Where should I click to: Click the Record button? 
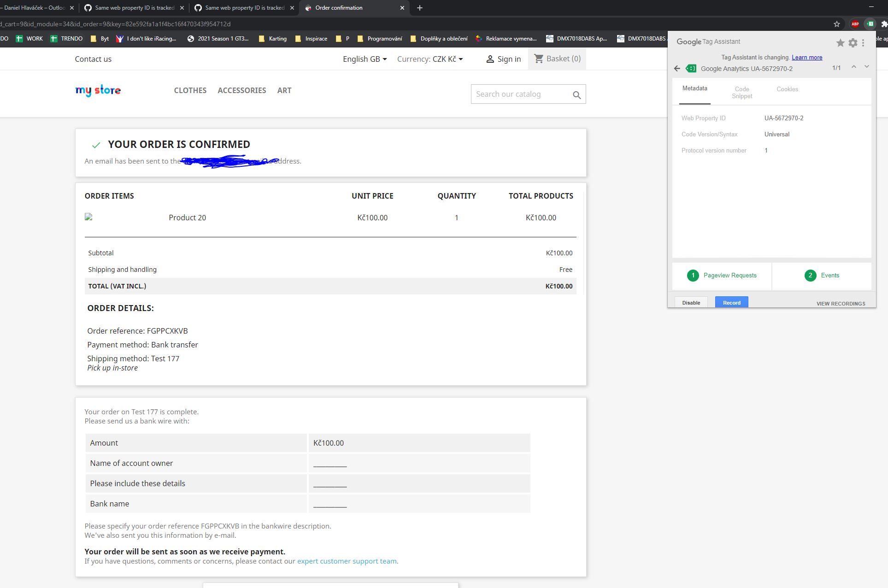(x=732, y=302)
